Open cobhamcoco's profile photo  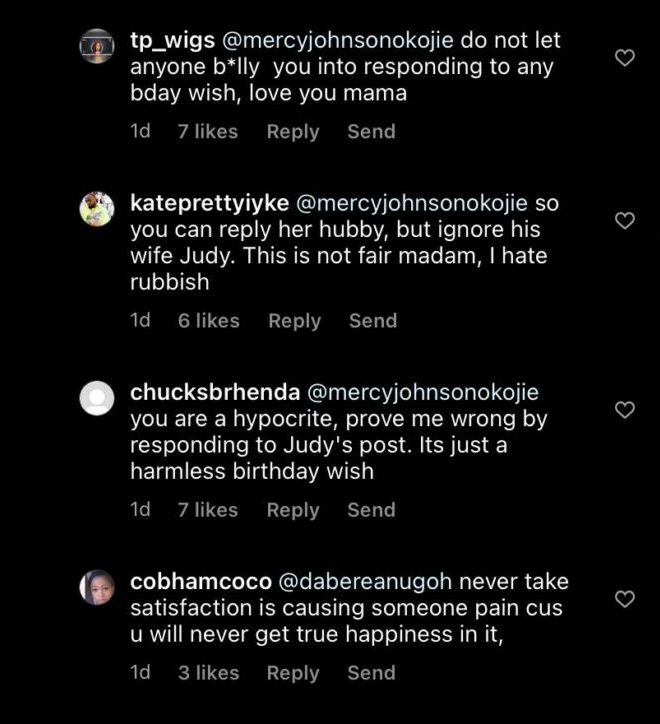(x=96, y=586)
